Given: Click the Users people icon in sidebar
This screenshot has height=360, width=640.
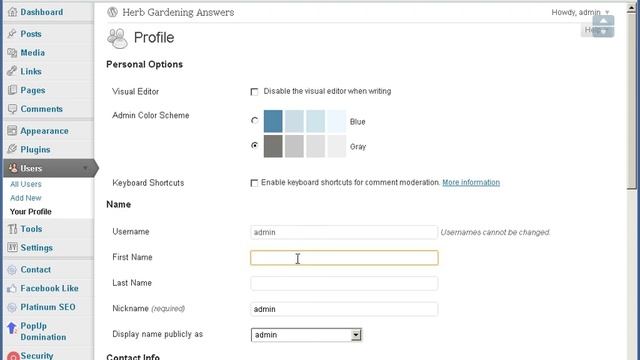Looking at the screenshot, I should (x=13, y=168).
